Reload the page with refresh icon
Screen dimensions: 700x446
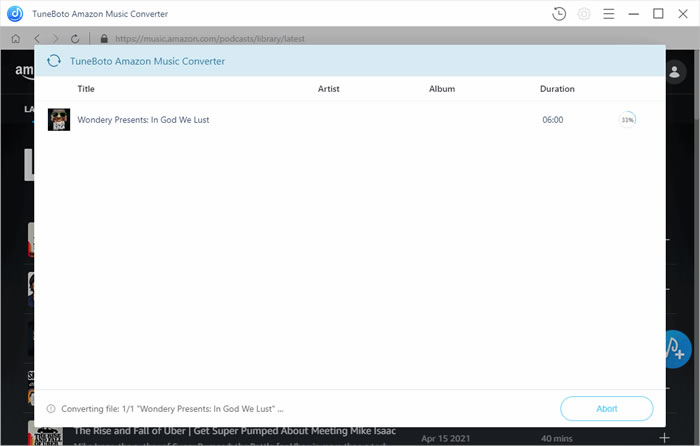coord(75,39)
